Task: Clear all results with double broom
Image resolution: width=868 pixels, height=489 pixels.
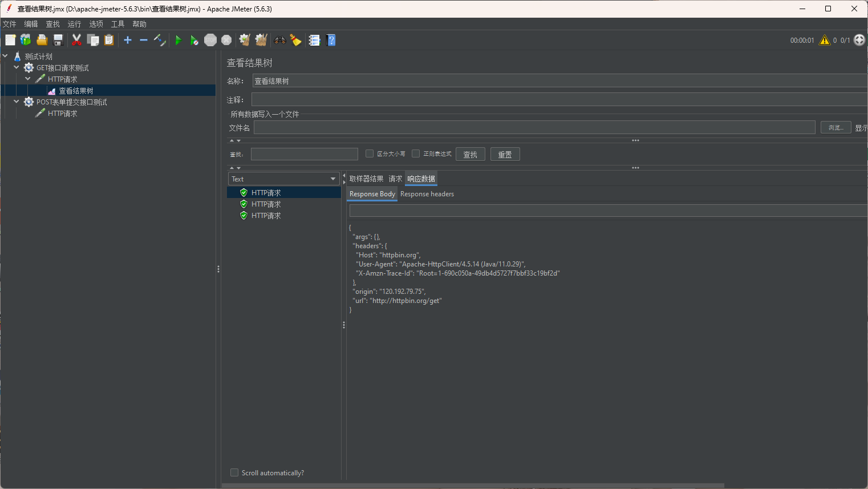Action: [261, 40]
